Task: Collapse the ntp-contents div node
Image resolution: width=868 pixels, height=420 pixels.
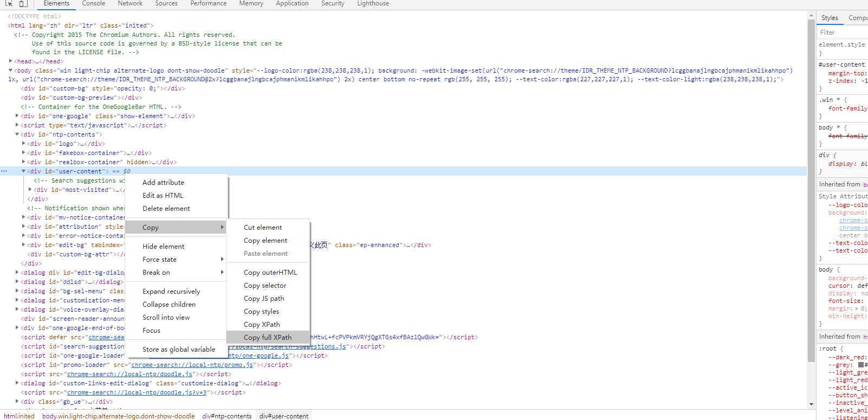Action: click(x=17, y=134)
